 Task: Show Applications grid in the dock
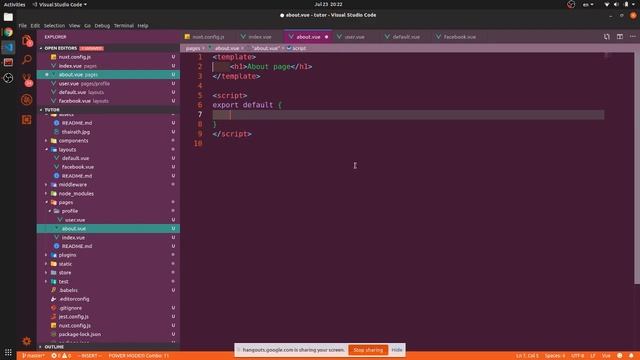click(x=8, y=352)
